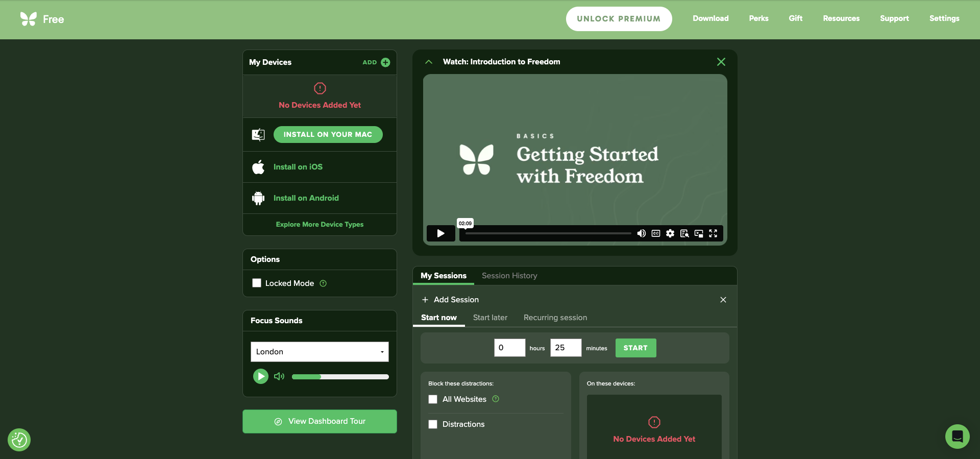Open the Perks menu item
The height and width of the screenshot is (459, 980).
[x=758, y=18]
